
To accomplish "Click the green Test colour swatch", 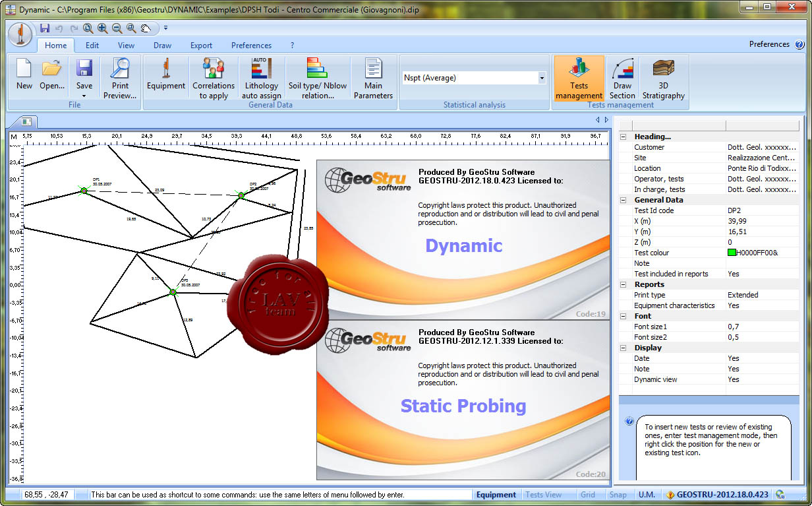I will (x=732, y=253).
